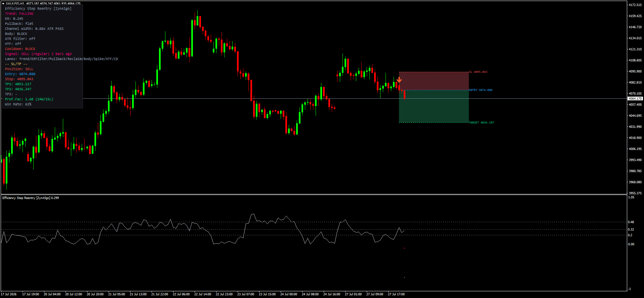Click the 'Pullback: flat' line
This screenshot has height=298, width=644.
(x=19, y=24)
